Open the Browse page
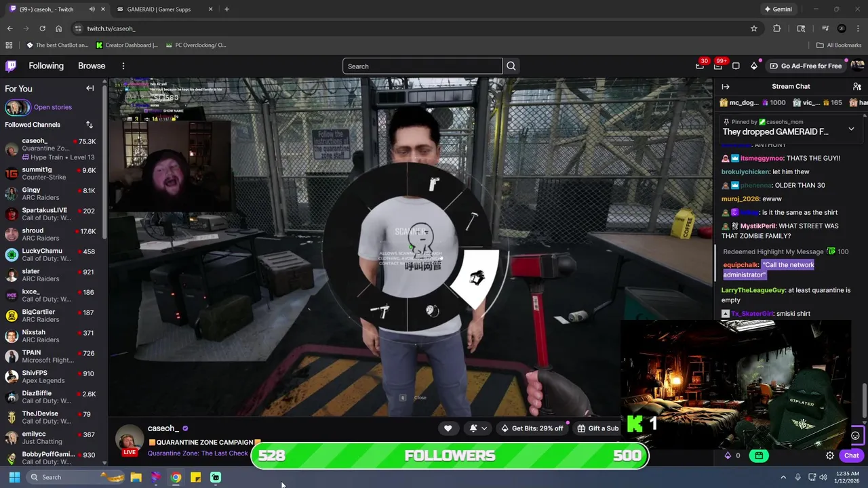Image resolution: width=868 pixels, height=488 pixels. click(x=92, y=66)
